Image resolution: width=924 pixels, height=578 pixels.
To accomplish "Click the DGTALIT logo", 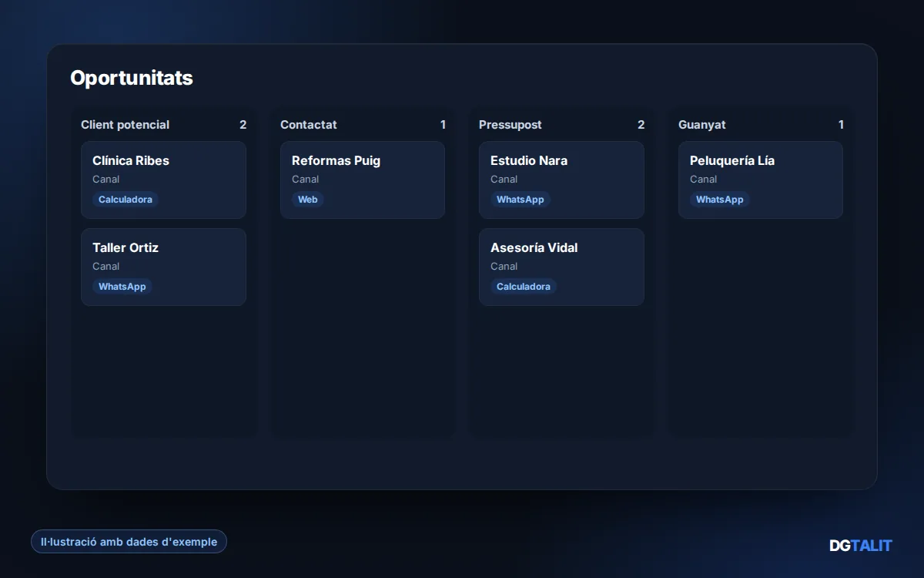I will click(x=860, y=546).
